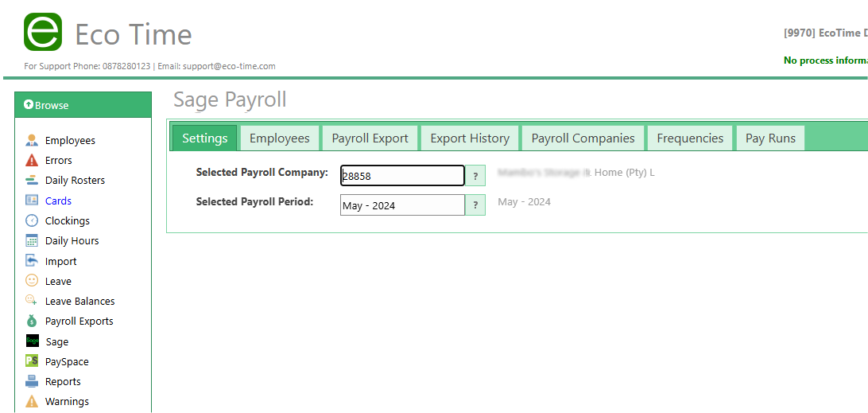Open the Import page link
Viewport: 868px width, 413px height.
(61, 261)
